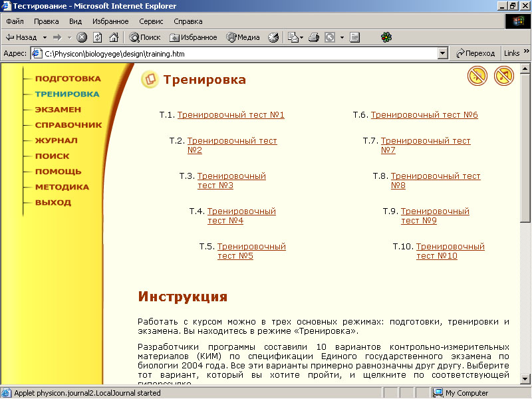The width and height of the screenshot is (532, 399).
Task: Open the History toolbar icon
Action: tap(273, 37)
